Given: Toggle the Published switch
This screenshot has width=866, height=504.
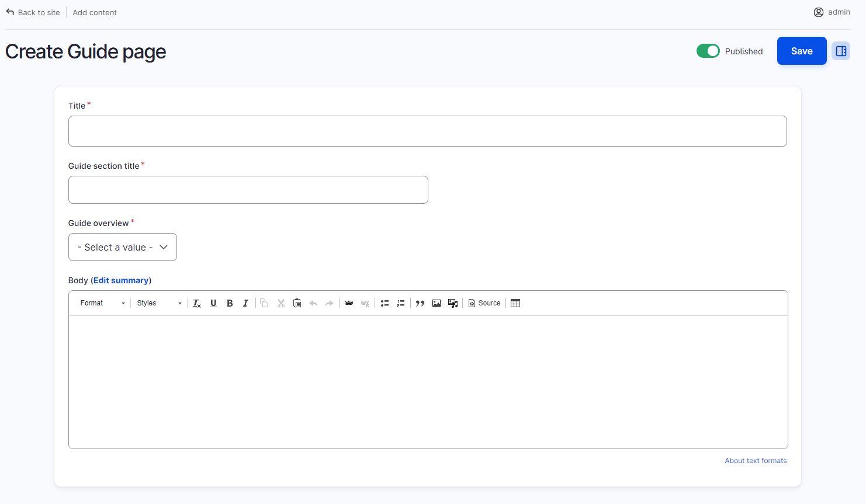Looking at the screenshot, I should [x=708, y=51].
